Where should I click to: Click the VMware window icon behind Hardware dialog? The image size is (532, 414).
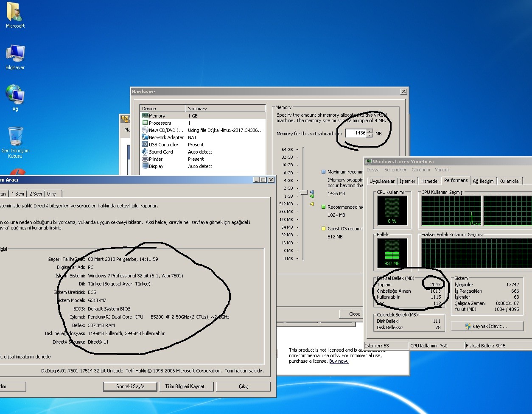pos(125,119)
